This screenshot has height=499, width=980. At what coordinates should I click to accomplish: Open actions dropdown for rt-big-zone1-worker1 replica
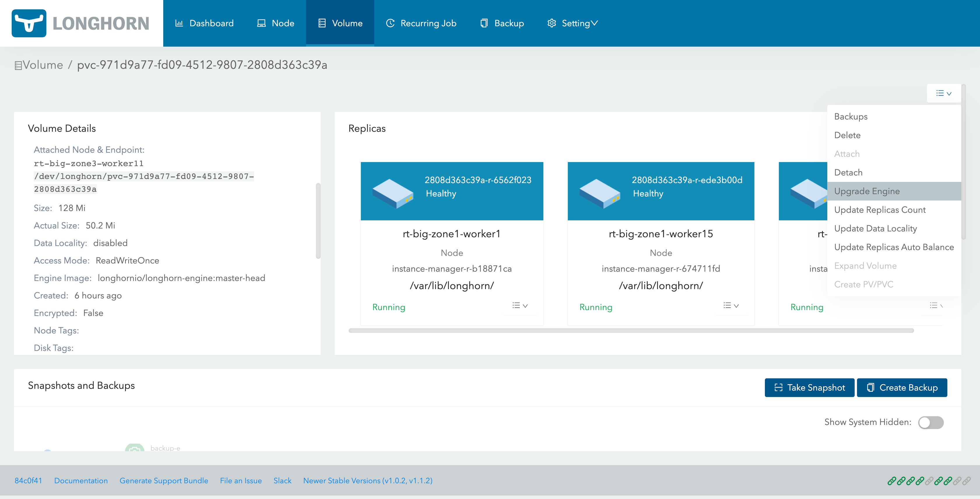click(x=520, y=305)
